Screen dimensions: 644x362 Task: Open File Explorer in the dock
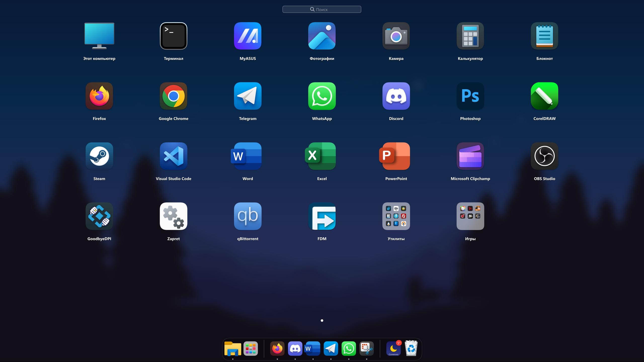pos(233,349)
